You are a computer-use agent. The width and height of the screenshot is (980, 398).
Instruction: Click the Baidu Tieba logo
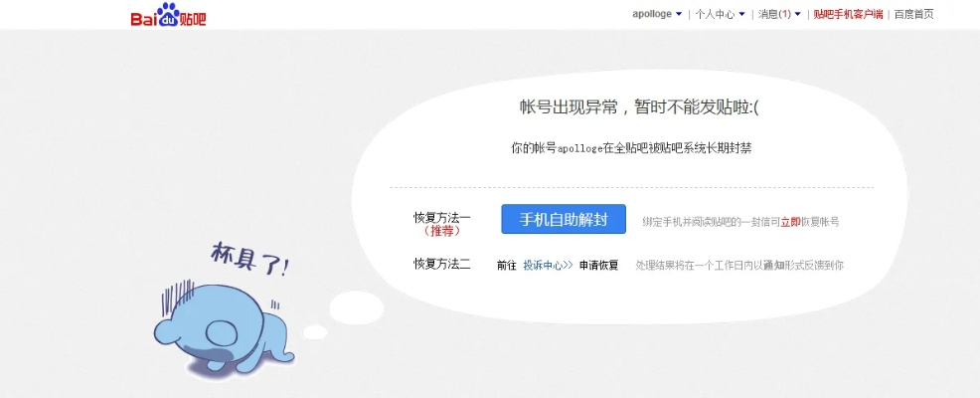(x=168, y=17)
